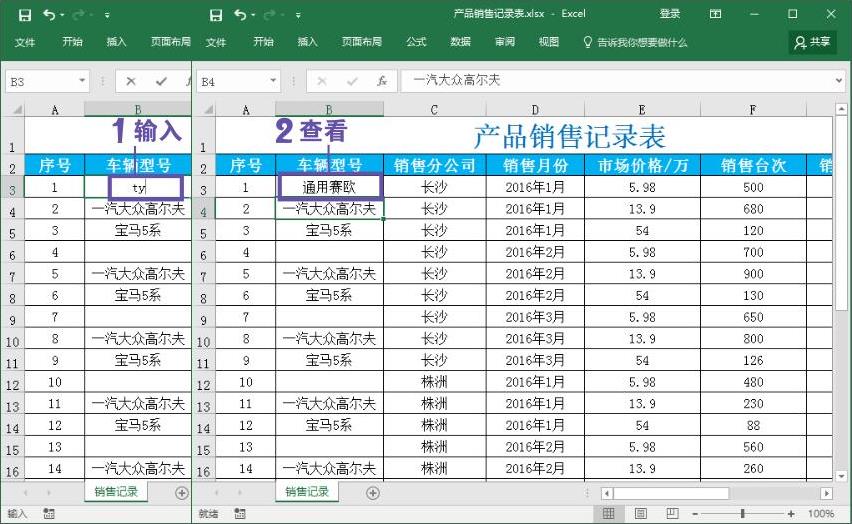The height and width of the screenshot is (524, 852).
Task: Open 视图 ribbon tab
Action: [x=549, y=42]
